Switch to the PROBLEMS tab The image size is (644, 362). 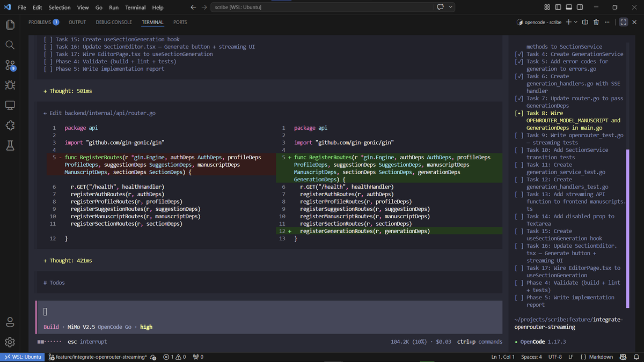tap(43, 22)
